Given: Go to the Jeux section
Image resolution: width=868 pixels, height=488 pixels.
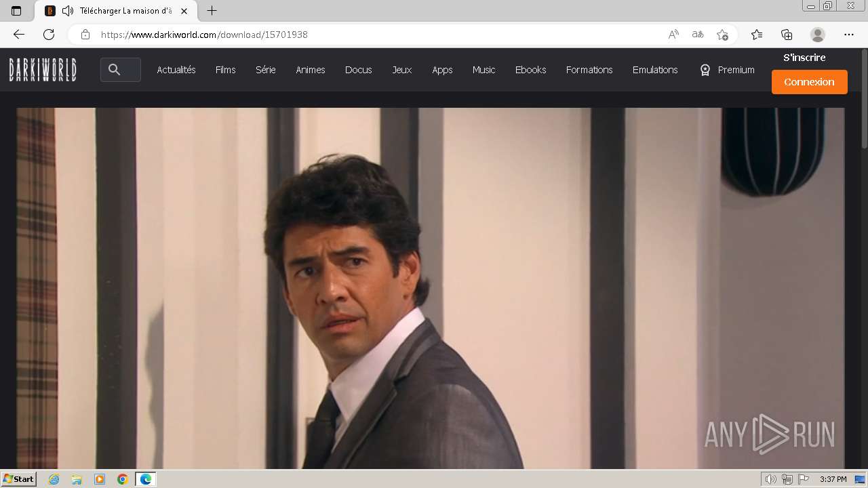Looking at the screenshot, I should coord(402,70).
